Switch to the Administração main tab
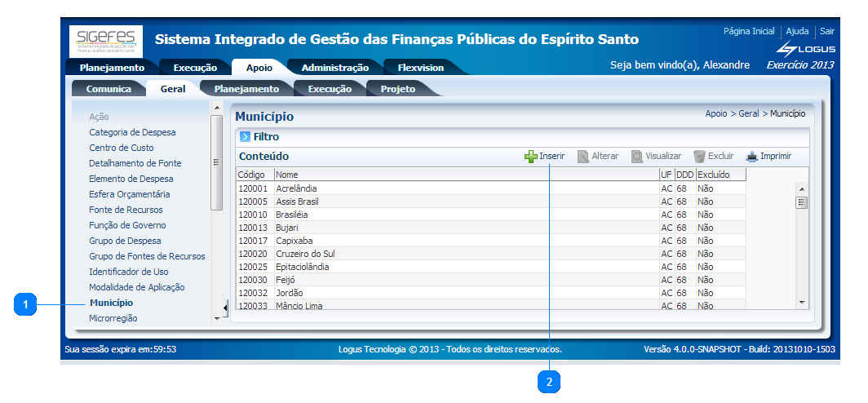The height and width of the screenshot is (403, 868). coord(334,69)
